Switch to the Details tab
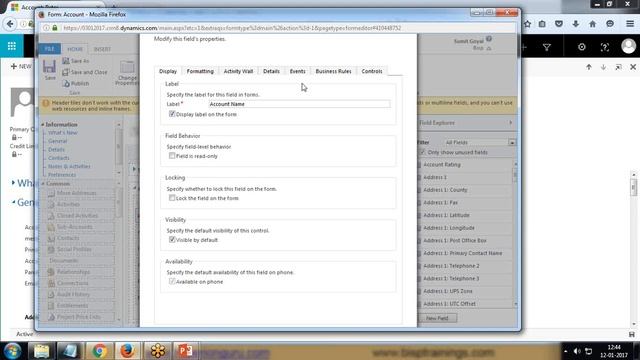Image resolution: width=640 pixels, height=360 pixels. click(271, 71)
